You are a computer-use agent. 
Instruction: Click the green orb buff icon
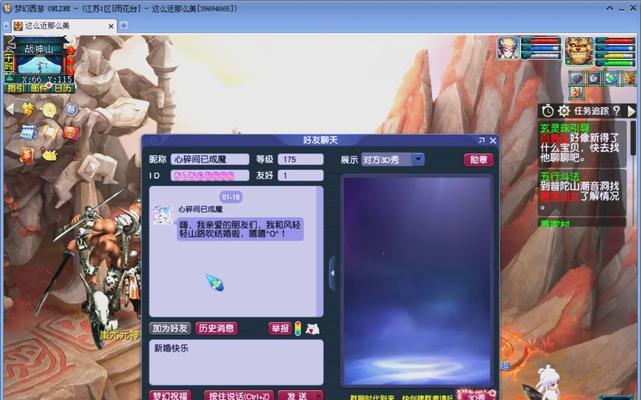pyautogui.click(x=611, y=79)
